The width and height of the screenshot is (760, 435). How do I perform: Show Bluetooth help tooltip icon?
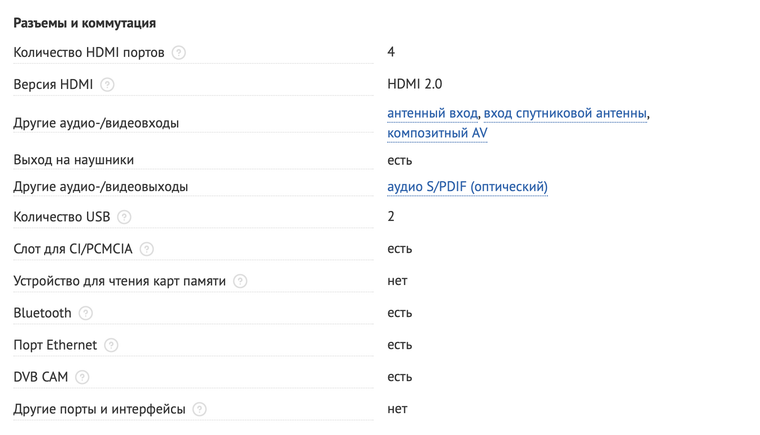pos(86,313)
